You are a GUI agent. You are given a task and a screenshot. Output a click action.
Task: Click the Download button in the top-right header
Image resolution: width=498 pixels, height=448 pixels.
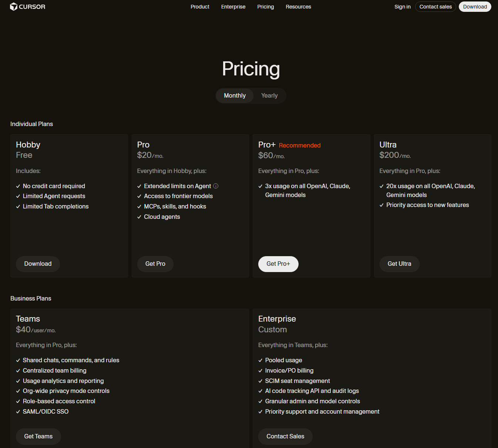tap(475, 7)
